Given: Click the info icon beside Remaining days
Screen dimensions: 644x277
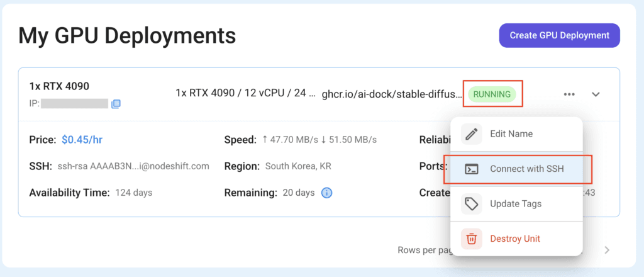Looking at the screenshot, I should click(326, 193).
